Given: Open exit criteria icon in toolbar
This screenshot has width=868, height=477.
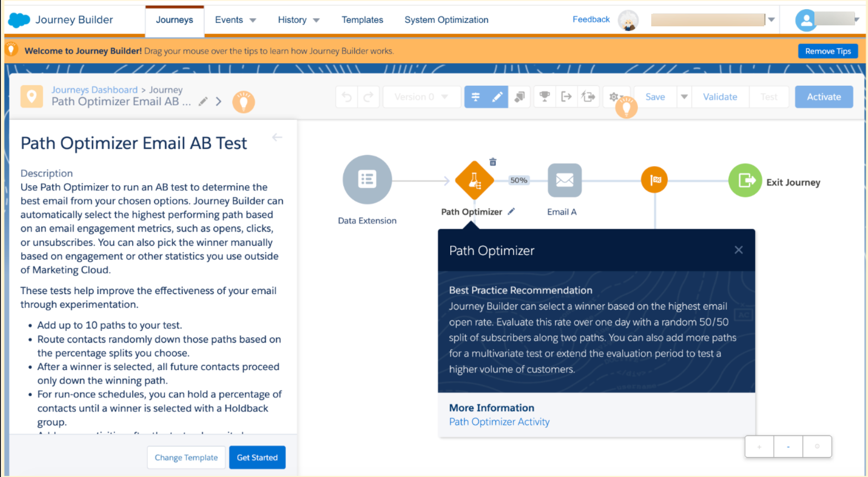Looking at the screenshot, I should (567, 97).
